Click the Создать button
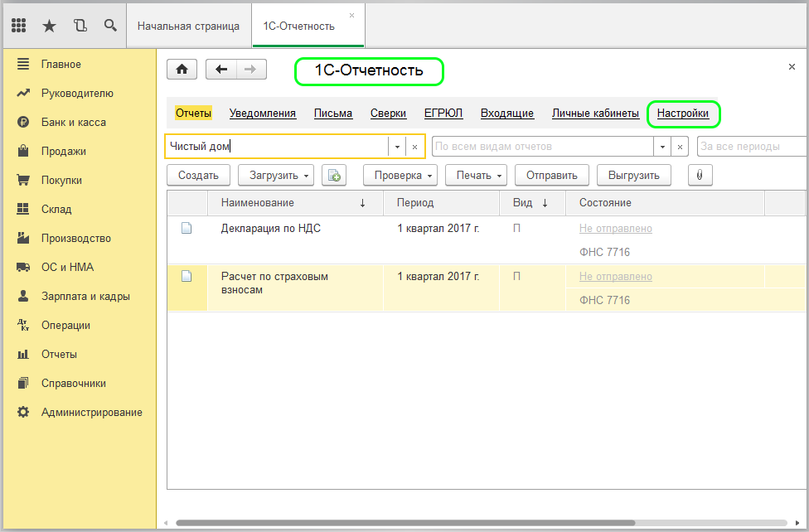 pos(198,176)
